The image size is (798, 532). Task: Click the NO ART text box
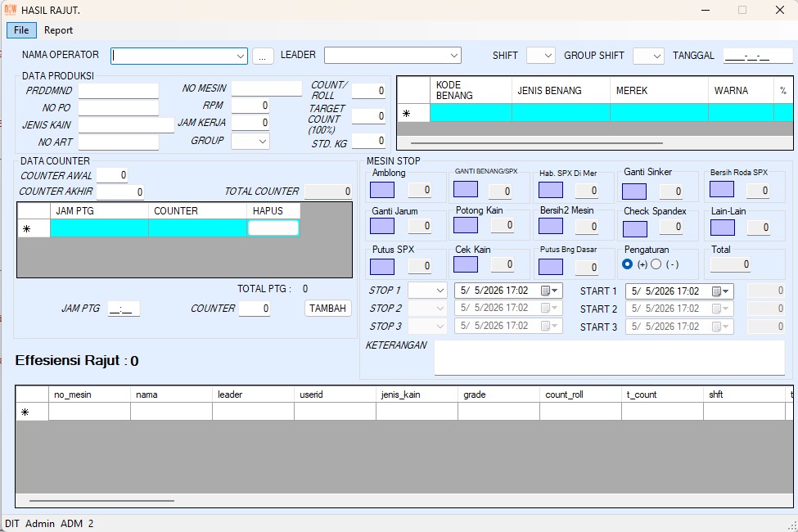(119, 142)
